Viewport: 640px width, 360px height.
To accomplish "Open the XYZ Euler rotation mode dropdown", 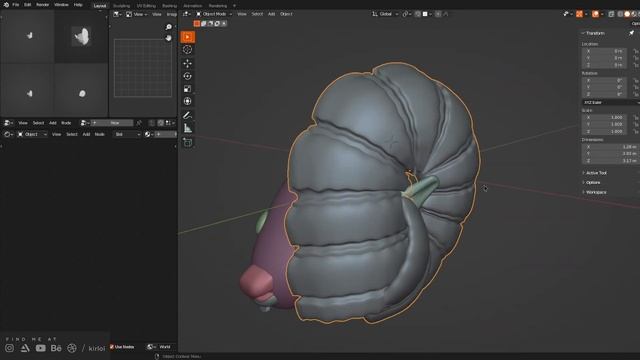I will [x=611, y=102].
